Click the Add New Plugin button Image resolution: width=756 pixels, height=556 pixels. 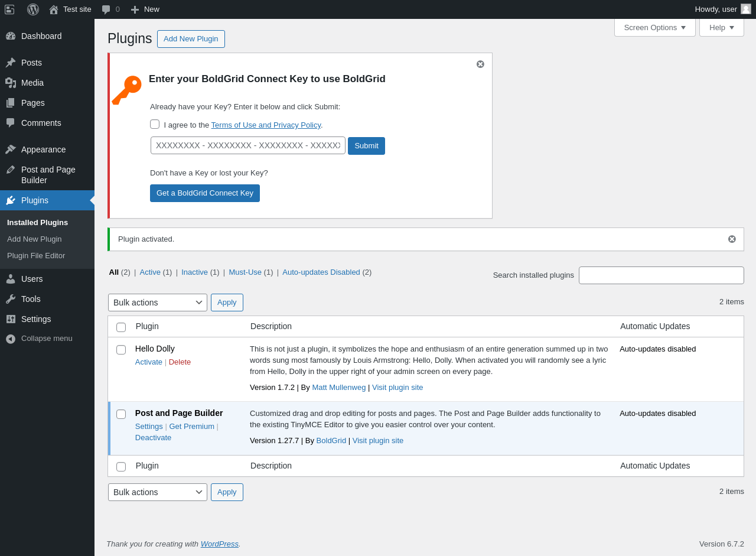click(x=191, y=39)
